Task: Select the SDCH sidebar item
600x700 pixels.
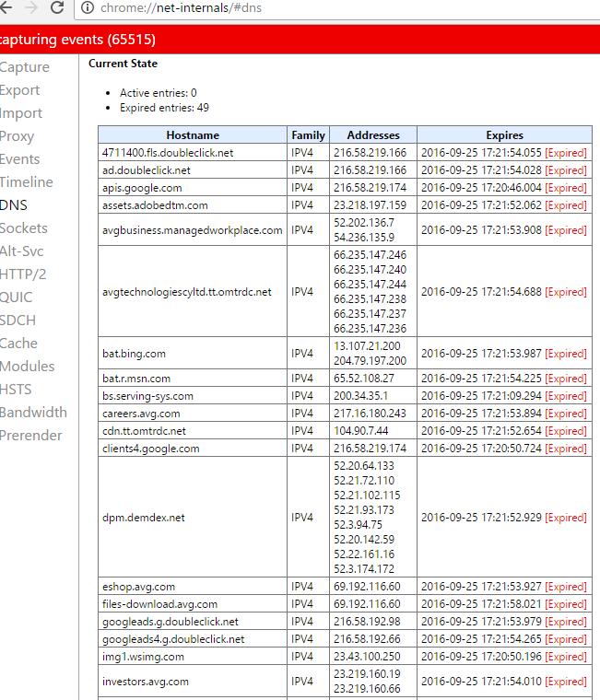Action: point(18,321)
